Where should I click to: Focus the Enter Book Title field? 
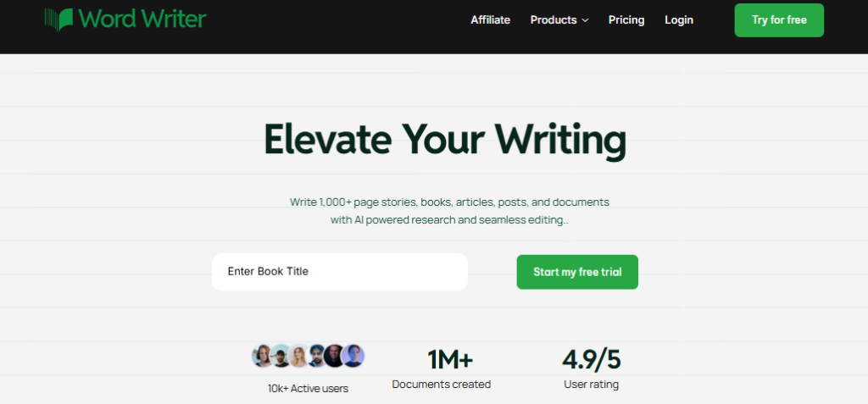pos(339,272)
